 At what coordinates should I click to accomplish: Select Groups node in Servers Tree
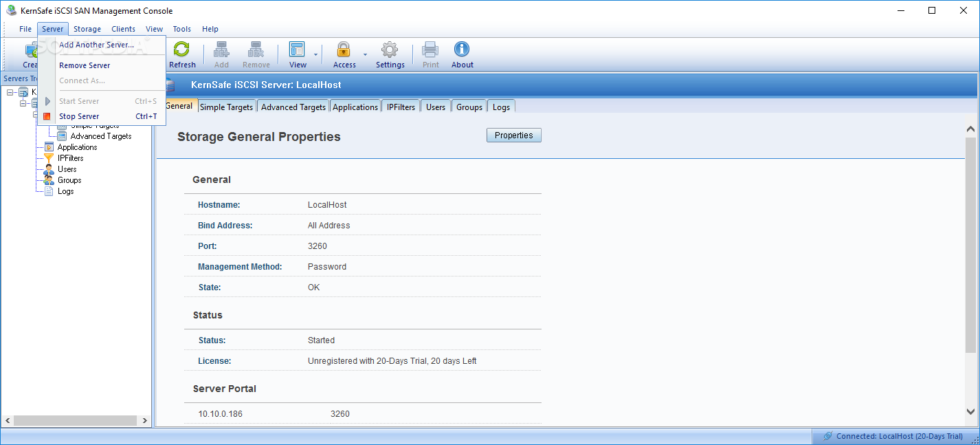pyautogui.click(x=69, y=180)
